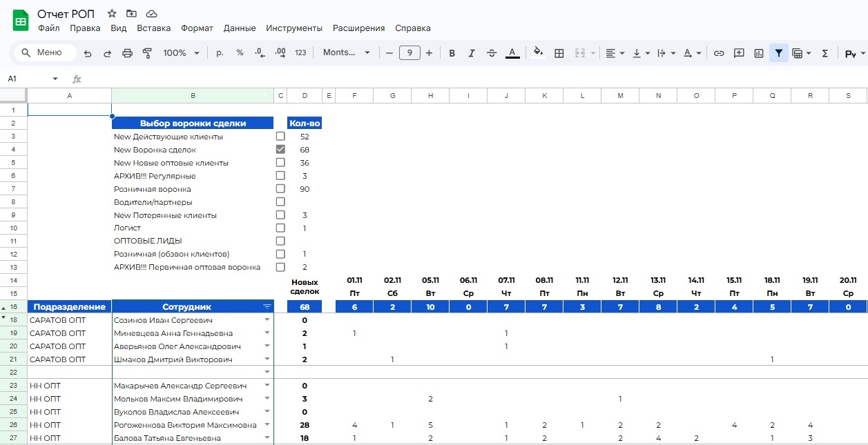Enable the Розничная воронка checkbox
Image resolution: width=868 pixels, height=445 pixels.
[x=280, y=189]
